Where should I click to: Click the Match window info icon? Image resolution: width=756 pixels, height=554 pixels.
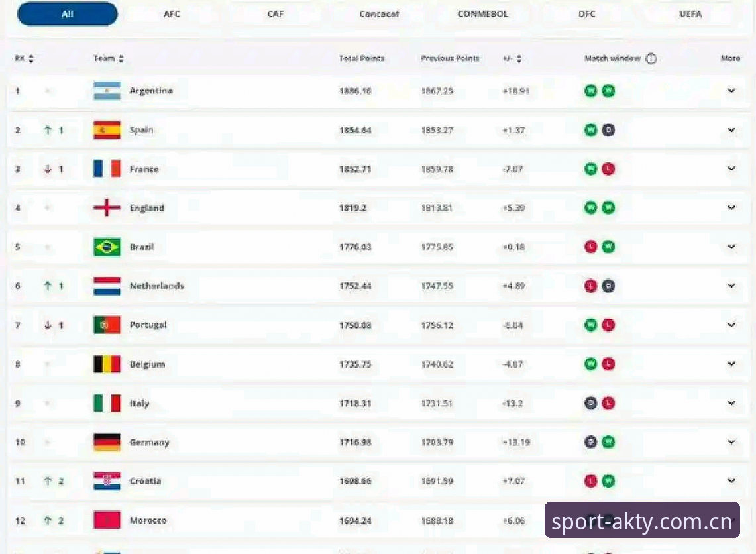(x=651, y=58)
